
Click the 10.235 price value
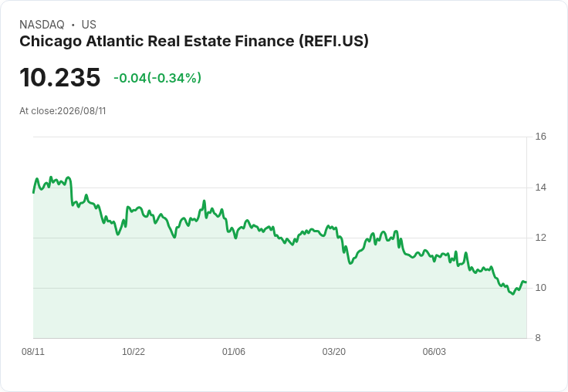pyautogui.click(x=59, y=77)
